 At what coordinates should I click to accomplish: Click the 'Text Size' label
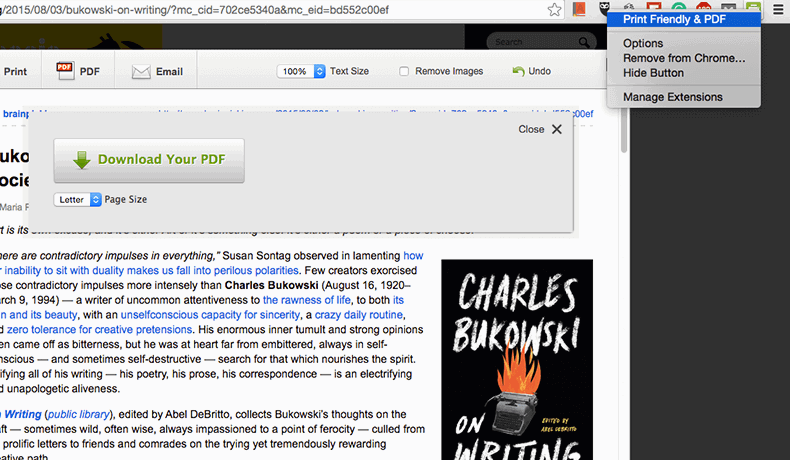(x=349, y=71)
